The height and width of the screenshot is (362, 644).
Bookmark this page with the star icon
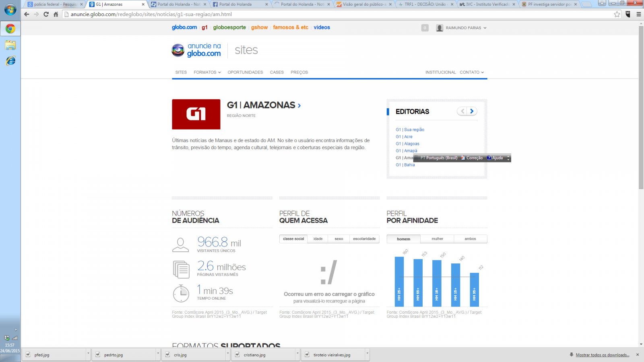[617, 14]
